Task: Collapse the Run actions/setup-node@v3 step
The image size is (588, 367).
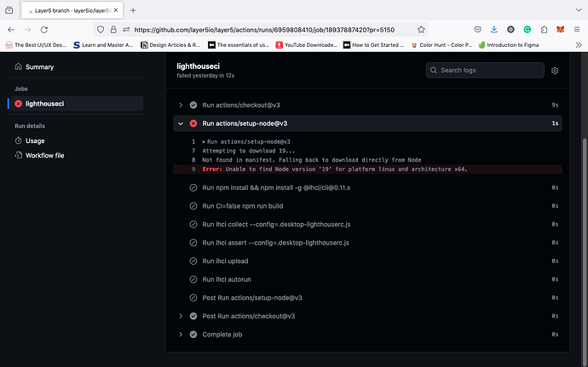Action: coord(367,123)
